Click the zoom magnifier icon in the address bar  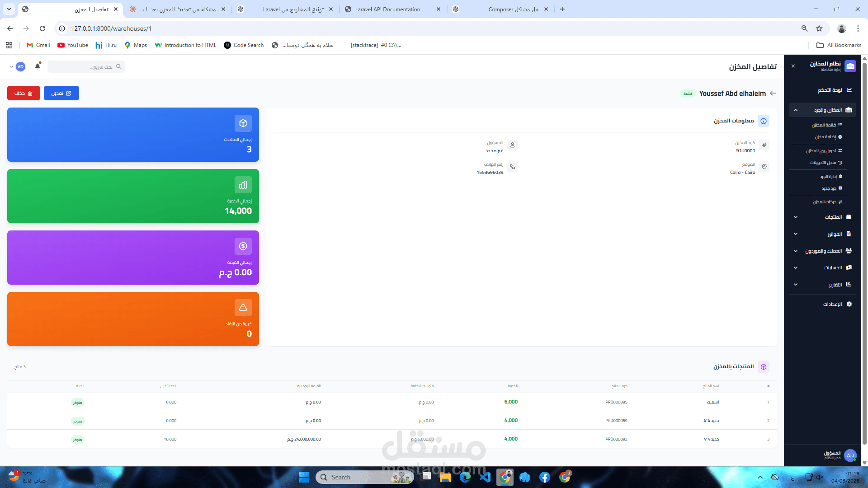[x=805, y=28]
